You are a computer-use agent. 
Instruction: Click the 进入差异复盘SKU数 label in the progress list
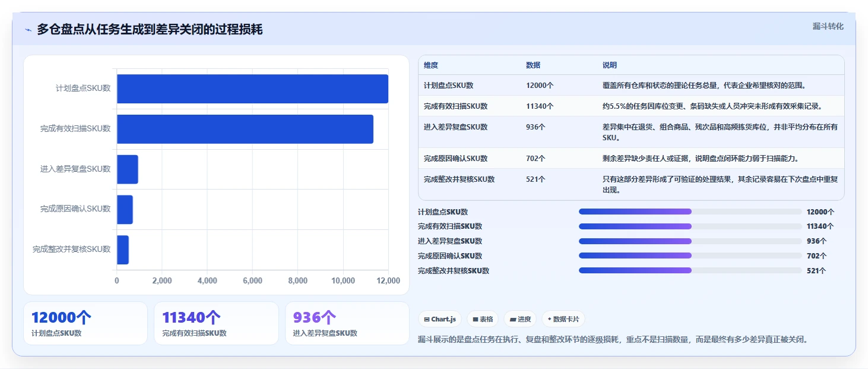click(x=450, y=241)
